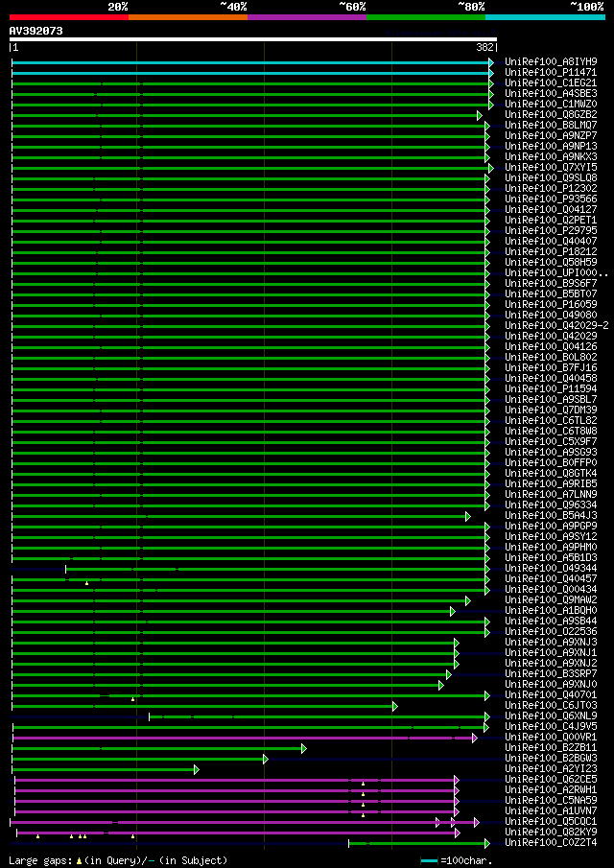Viewport: 614px width, 868px height.
Task: Click the cyan alignment bar of UniRef100_A8IYH9
Action: 250,62
